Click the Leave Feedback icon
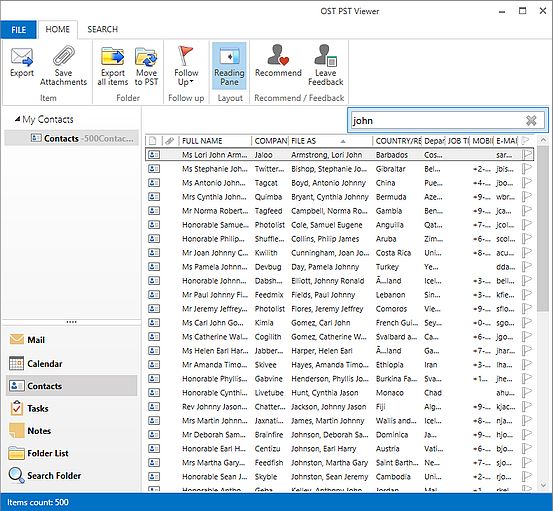 [x=326, y=55]
